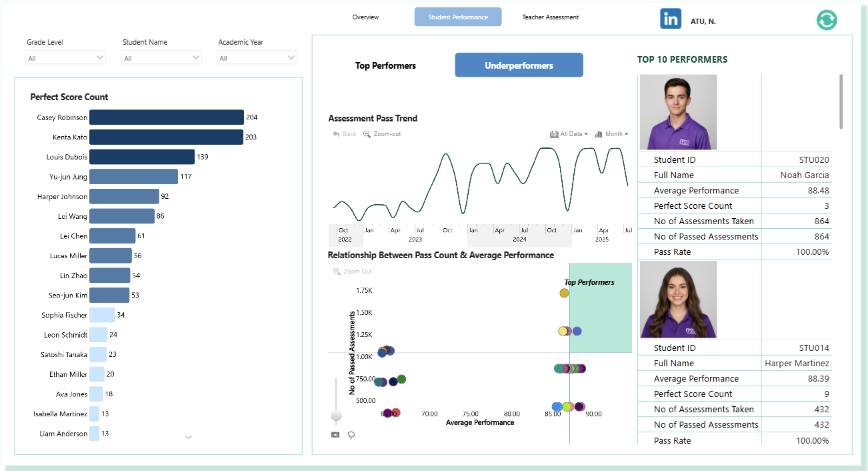Click the Zoom-out magnifier on trend chart
Image resolution: width=868 pixels, height=471 pixels.
(x=367, y=134)
